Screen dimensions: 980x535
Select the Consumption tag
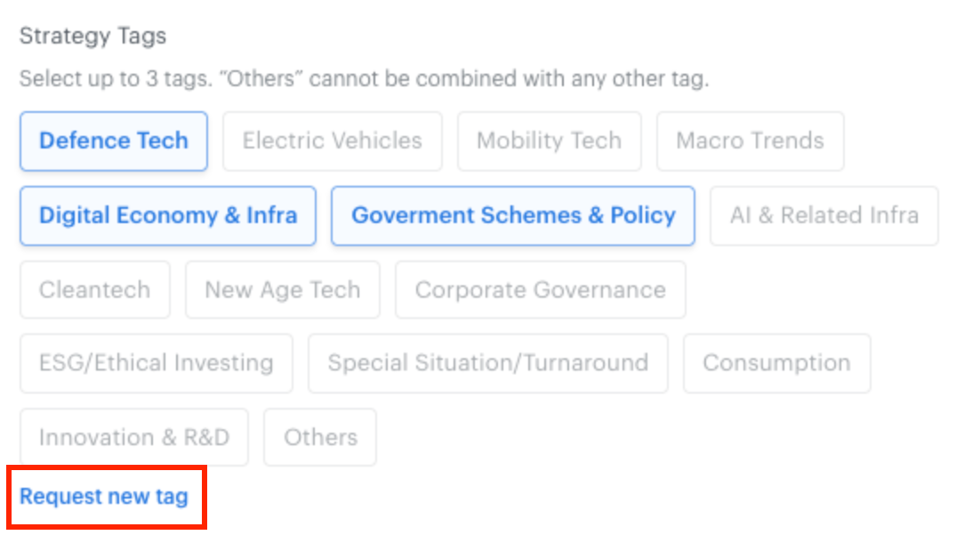[776, 363]
